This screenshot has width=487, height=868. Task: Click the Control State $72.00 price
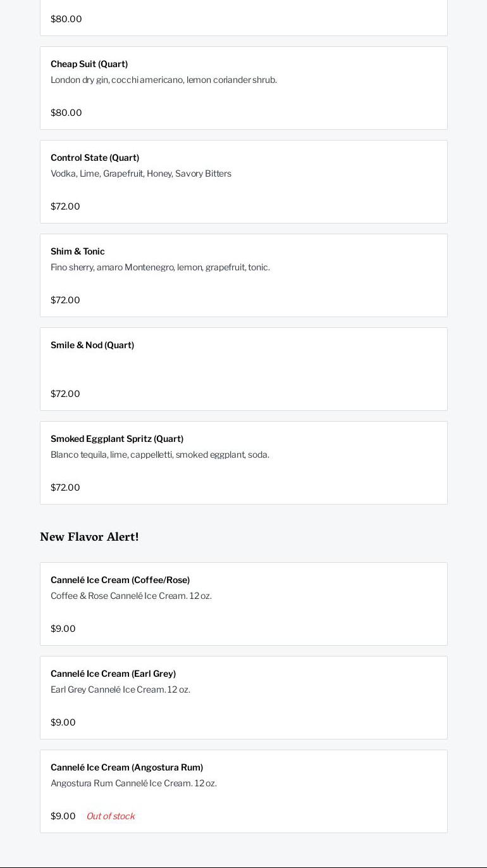(65, 206)
